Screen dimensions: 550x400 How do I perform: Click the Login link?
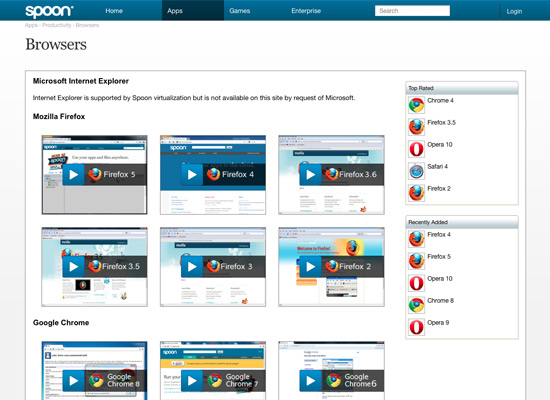[514, 11]
